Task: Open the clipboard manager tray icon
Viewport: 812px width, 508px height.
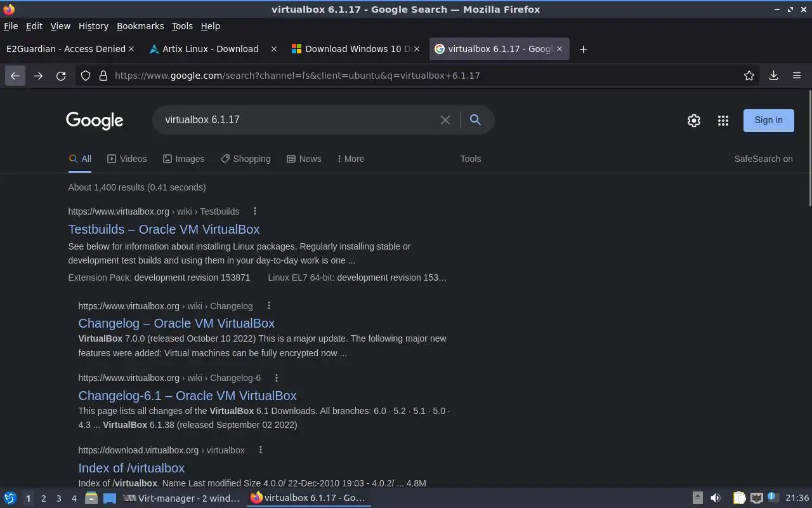Action: (740, 498)
